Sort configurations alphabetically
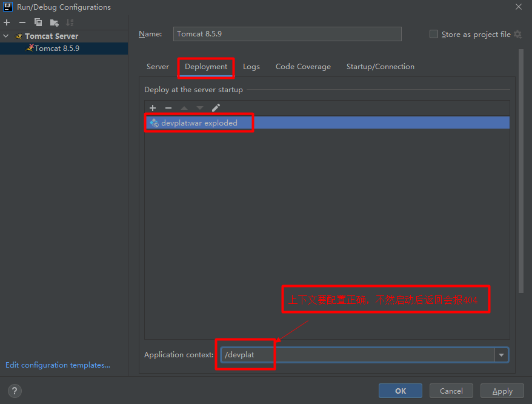 click(x=70, y=22)
